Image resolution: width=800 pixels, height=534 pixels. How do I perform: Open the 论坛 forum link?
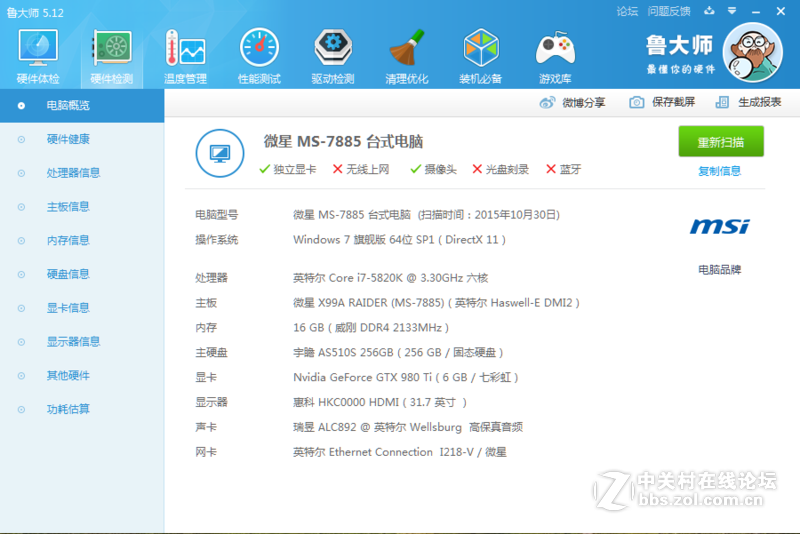627,11
